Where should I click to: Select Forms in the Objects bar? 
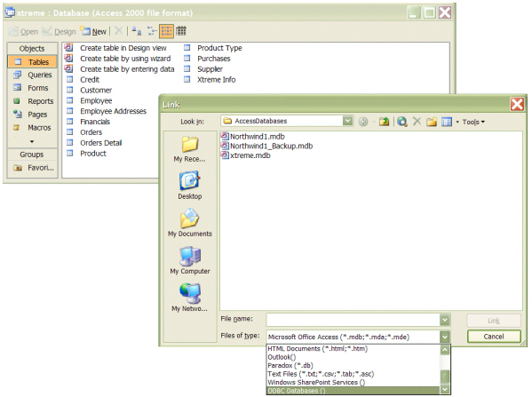[x=32, y=88]
